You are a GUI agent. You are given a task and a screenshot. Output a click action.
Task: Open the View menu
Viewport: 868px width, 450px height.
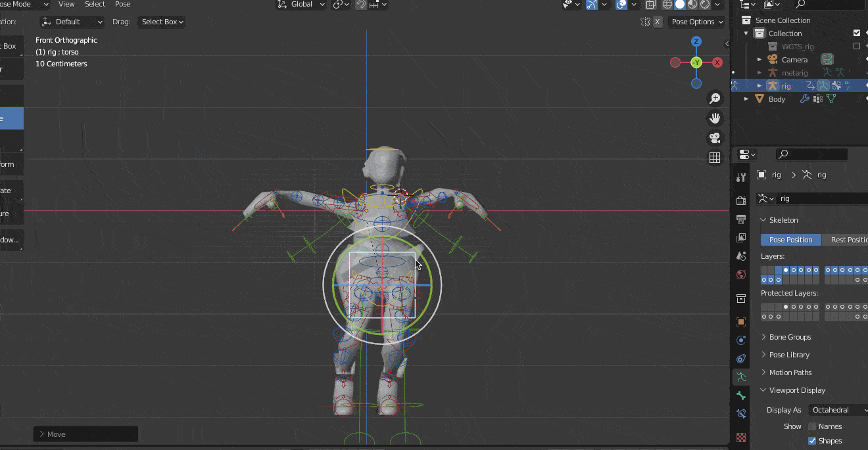pos(66,5)
